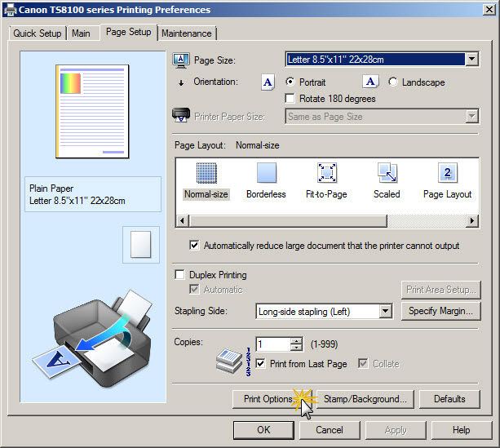
Task: Pick the Scaled layout icon
Action: click(387, 173)
